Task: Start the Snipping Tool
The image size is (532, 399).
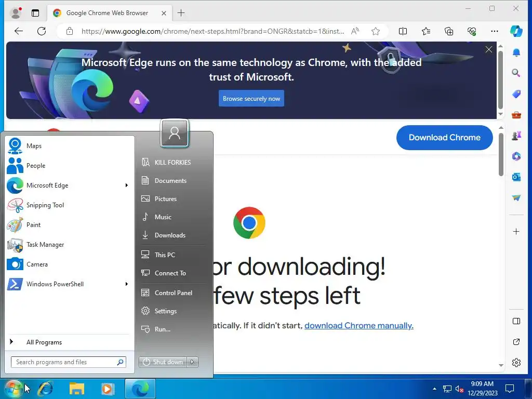Action: pyautogui.click(x=70, y=205)
